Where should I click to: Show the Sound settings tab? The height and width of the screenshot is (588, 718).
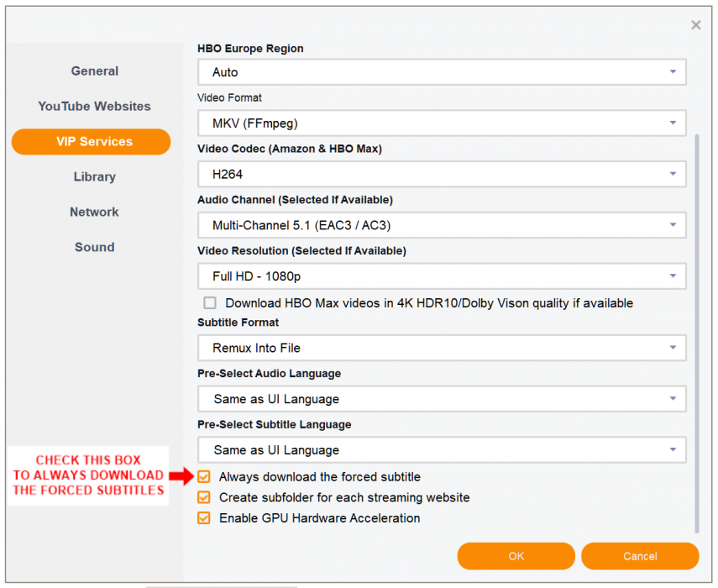[x=94, y=248]
